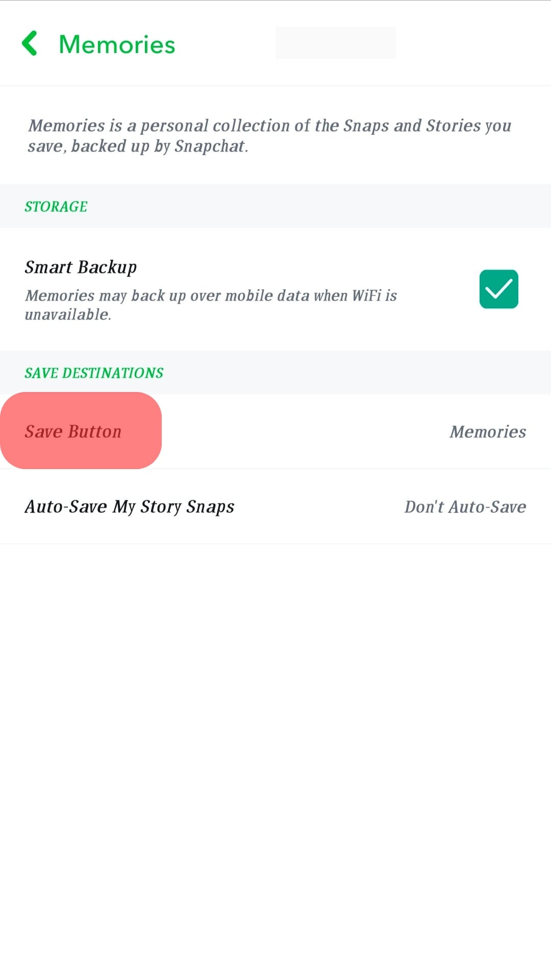Click the STORAGE section header
The height and width of the screenshot is (980, 551).
tap(56, 207)
